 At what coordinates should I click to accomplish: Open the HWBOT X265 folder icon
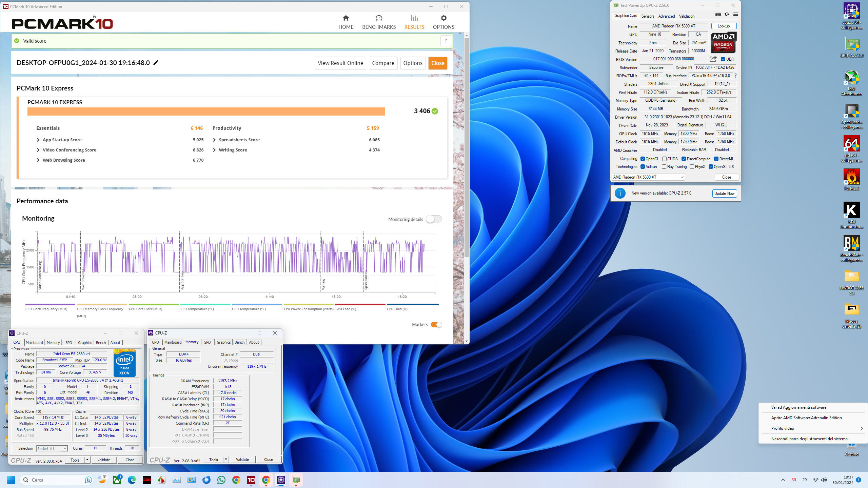[x=851, y=282]
